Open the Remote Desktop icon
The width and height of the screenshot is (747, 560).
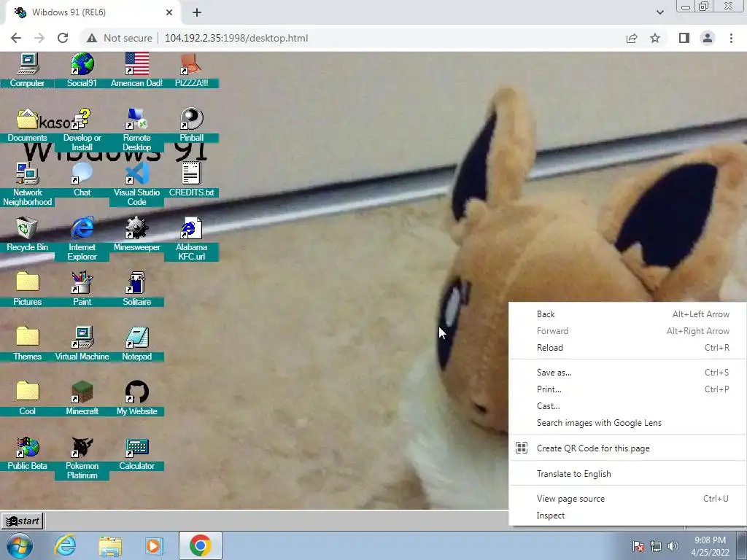[x=136, y=120]
